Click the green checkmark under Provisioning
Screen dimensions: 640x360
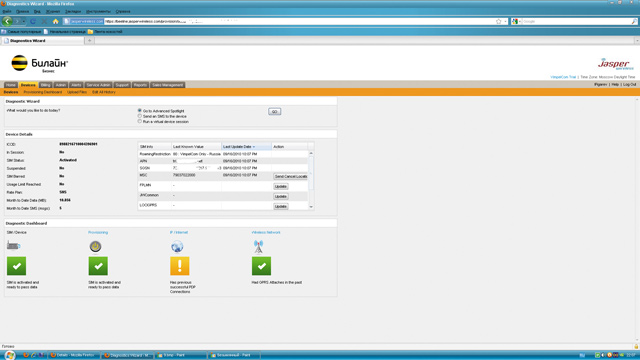pyautogui.click(x=98, y=266)
